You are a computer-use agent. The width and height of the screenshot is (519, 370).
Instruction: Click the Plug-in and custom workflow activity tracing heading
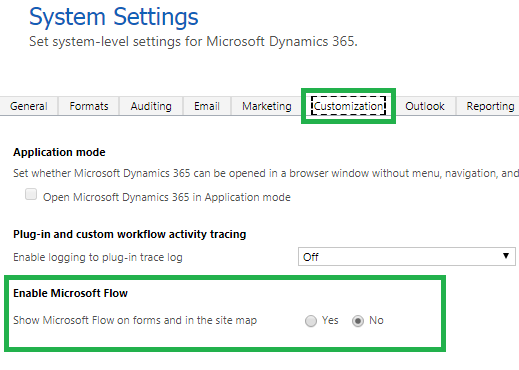tap(130, 234)
